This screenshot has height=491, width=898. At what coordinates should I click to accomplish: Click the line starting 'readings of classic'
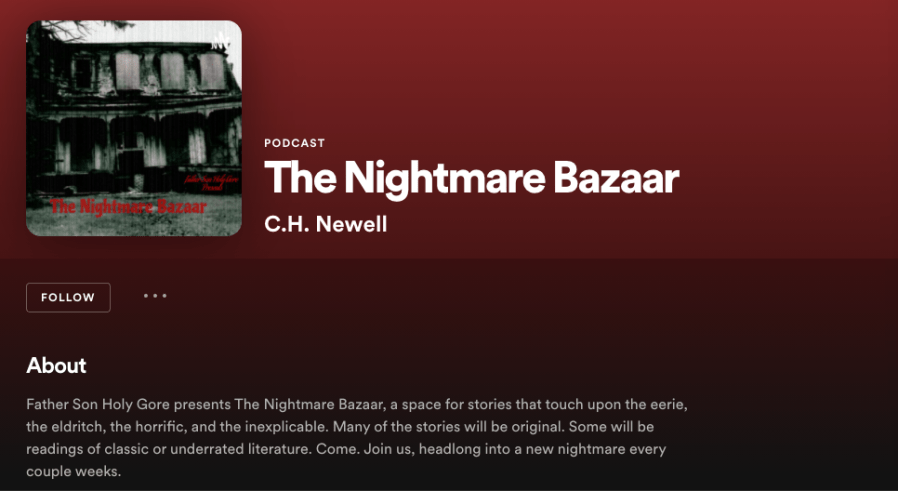coord(346,449)
